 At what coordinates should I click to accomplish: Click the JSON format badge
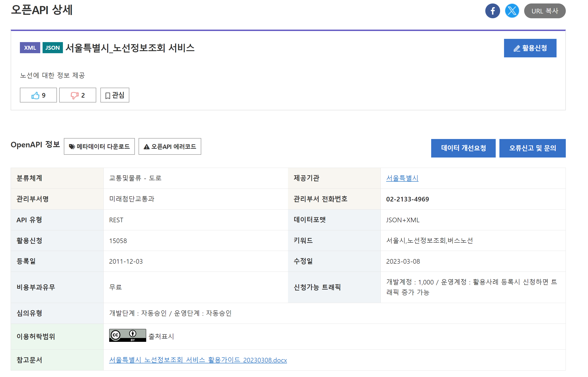coord(52,48)
